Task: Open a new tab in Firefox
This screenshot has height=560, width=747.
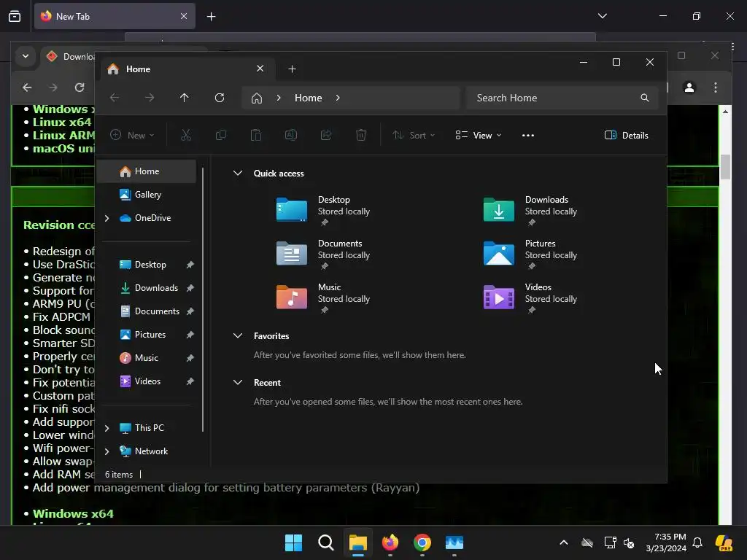Action: coord(212,17)
